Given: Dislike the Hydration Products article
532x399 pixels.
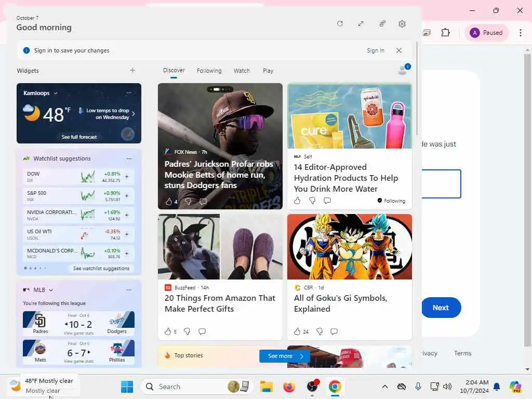Looking at the screenshot, I should (312, 201).
